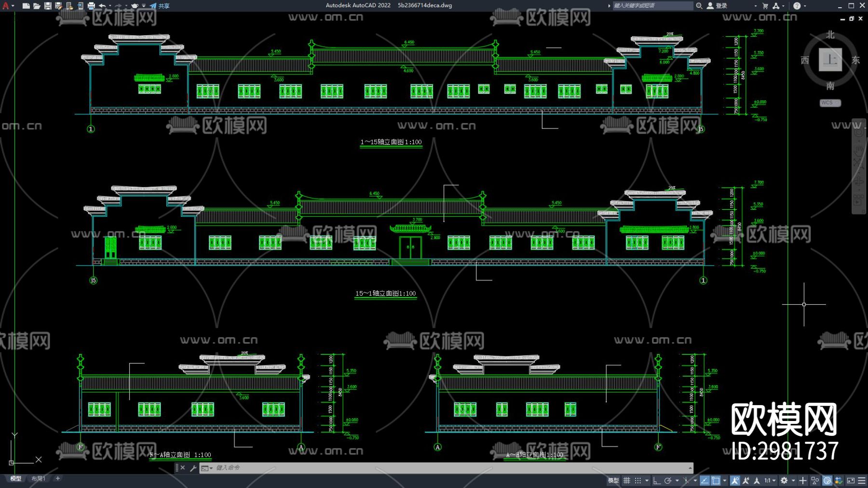Toggle hardware acceleration icon
868x488 pixels.
click(x=827, y=480)
